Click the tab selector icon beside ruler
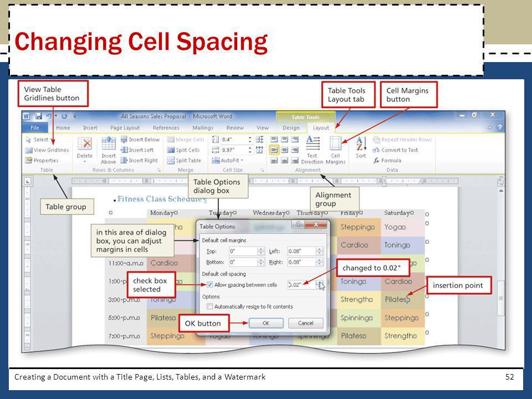The image size is (532, 399). pyautogui.click(x=28, y=181)
